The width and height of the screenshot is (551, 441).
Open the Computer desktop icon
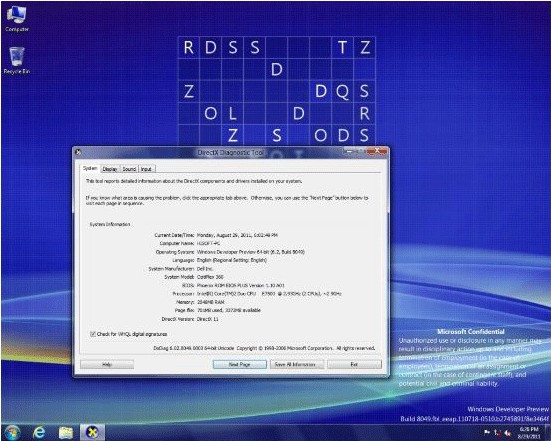click(x=17, y=19)
